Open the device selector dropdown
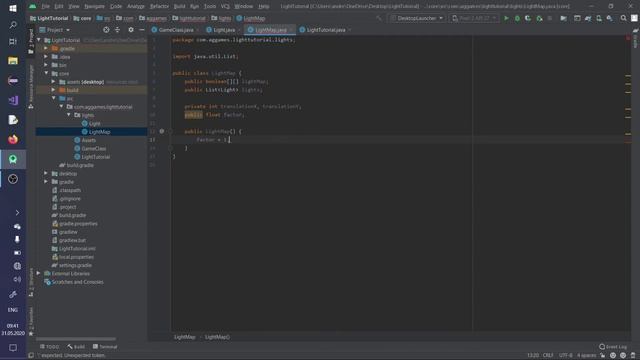 (473, 18)
